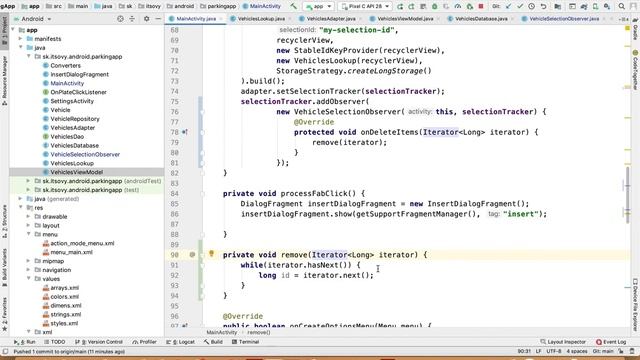Open the Logcat tool window
Image resolution: width=640 pixels, height=360 pixels.
[180, 342]
